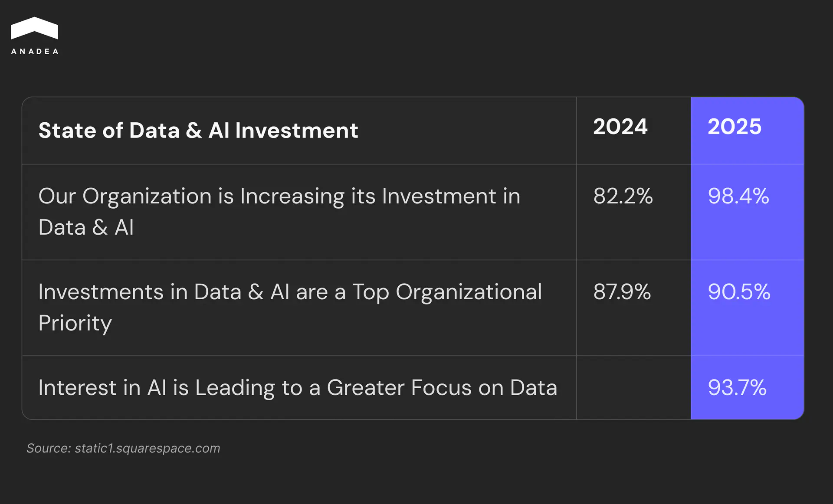The image size is (833, 504).
Task: Click the 90.5% value
Action: (x=739, y=292)
